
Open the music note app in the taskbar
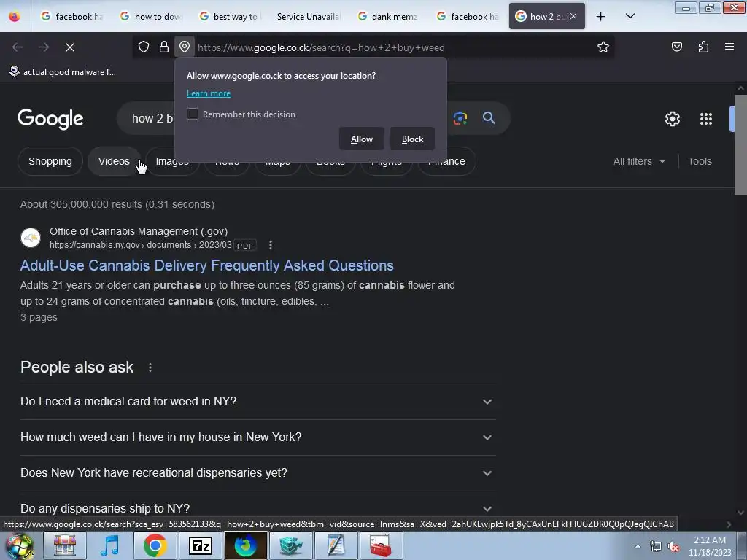tap(109, 545)
